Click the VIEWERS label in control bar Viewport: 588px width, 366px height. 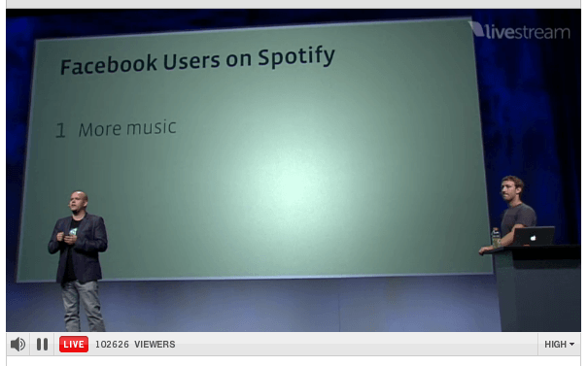(x=155, y=345)
